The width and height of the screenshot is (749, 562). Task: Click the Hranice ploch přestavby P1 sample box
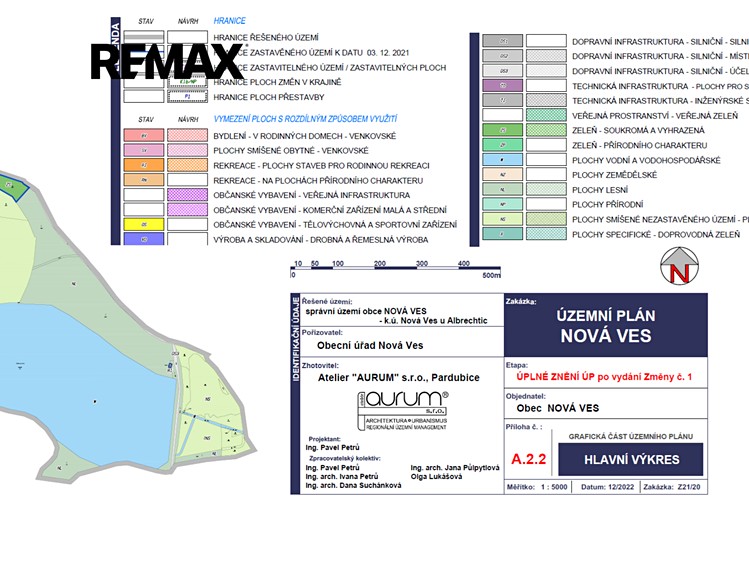(187, 96)
